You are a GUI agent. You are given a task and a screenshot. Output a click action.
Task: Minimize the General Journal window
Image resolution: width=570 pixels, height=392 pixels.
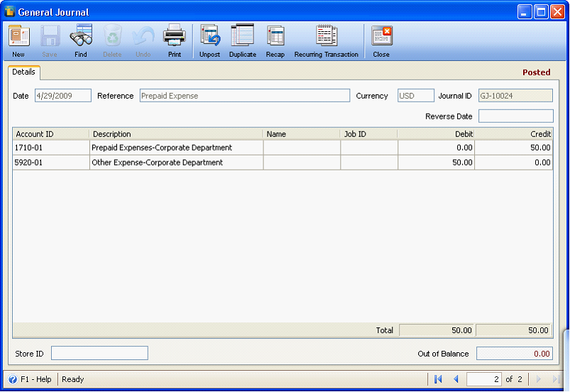click(x=524, y=12)
